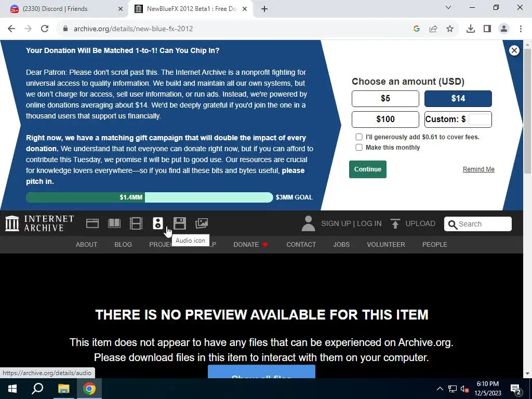
Task: Click the address bar URL
Action: tap(133, 29)
